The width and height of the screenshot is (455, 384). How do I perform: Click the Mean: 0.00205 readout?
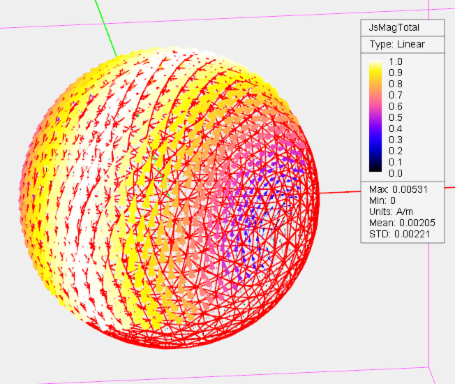tap(402, 223)
